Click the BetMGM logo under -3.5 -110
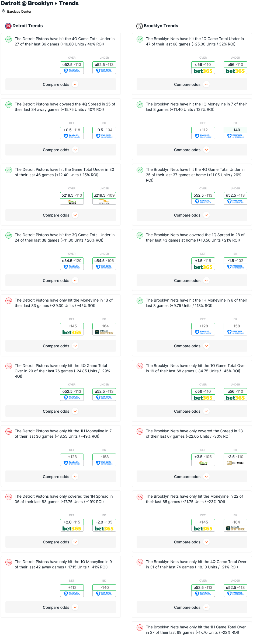 [235, 463]
